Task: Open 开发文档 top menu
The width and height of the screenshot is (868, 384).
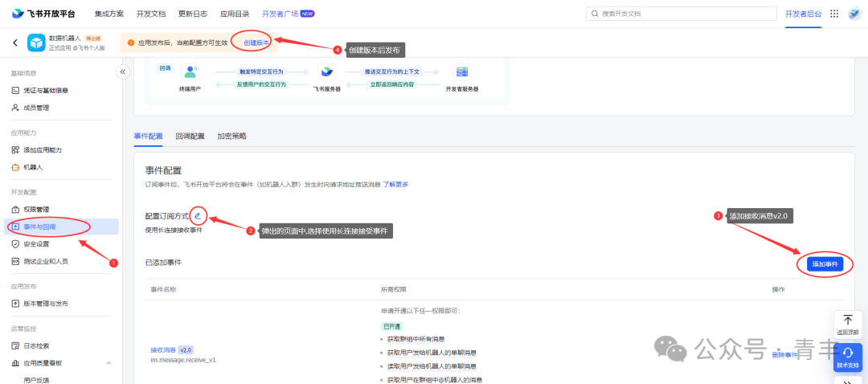Action: pyautogui.click(x=150, y=14)
